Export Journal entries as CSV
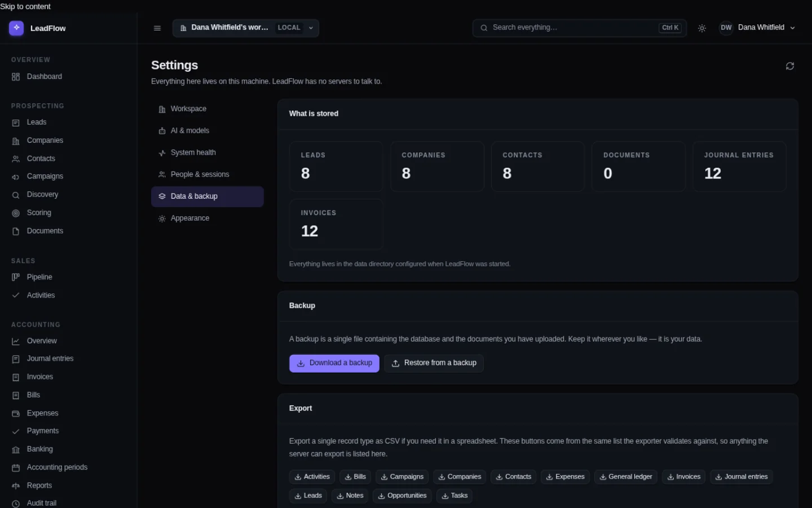 pos(742,477)
